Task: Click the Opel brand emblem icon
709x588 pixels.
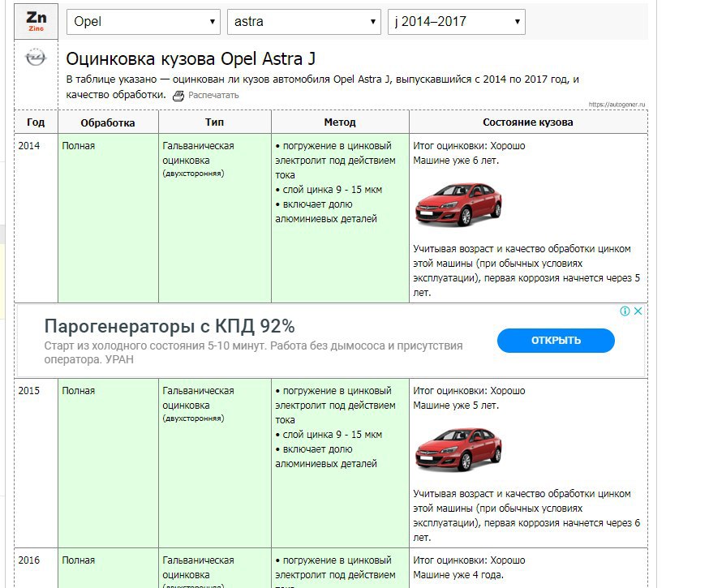Action: [x=36, y=58]
